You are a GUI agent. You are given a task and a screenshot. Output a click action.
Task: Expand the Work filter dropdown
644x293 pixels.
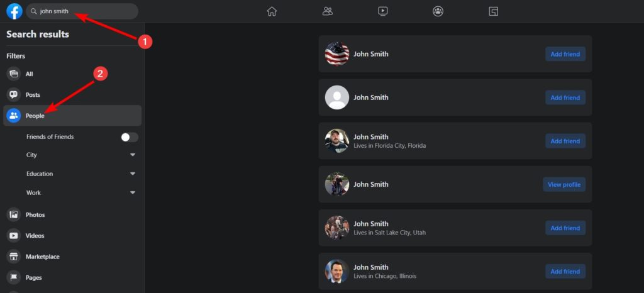[x=133, y=193]
